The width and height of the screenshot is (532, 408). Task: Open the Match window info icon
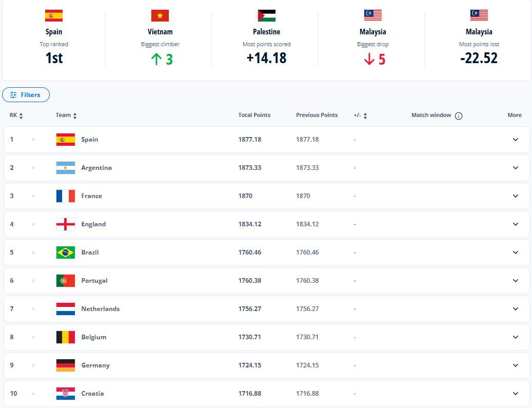[x=458, y=115]
